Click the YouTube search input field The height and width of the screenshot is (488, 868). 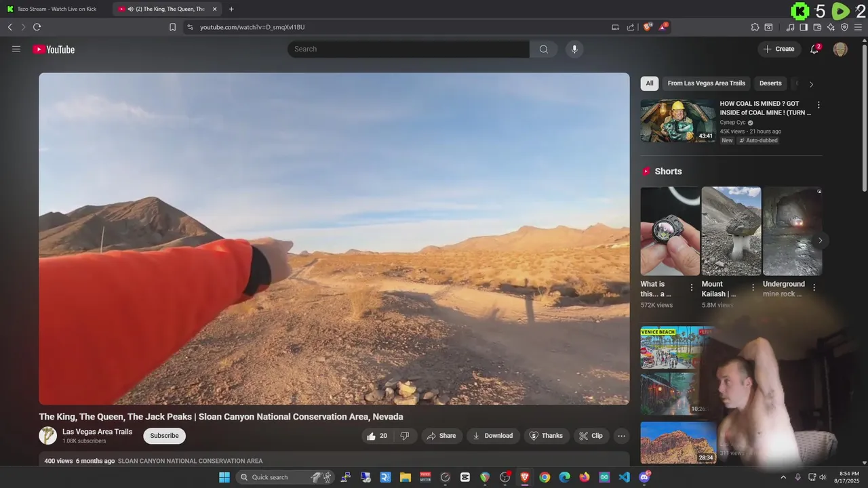point(408,49)
